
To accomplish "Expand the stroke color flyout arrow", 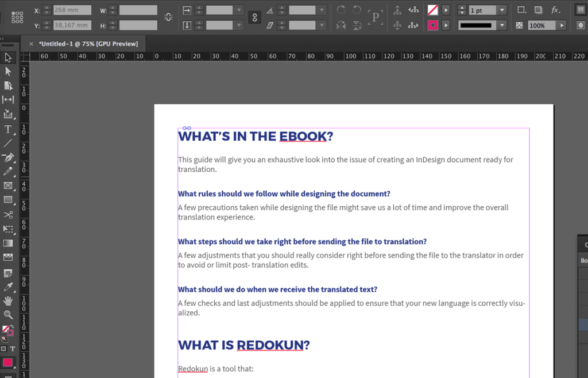I will point(446,25).
